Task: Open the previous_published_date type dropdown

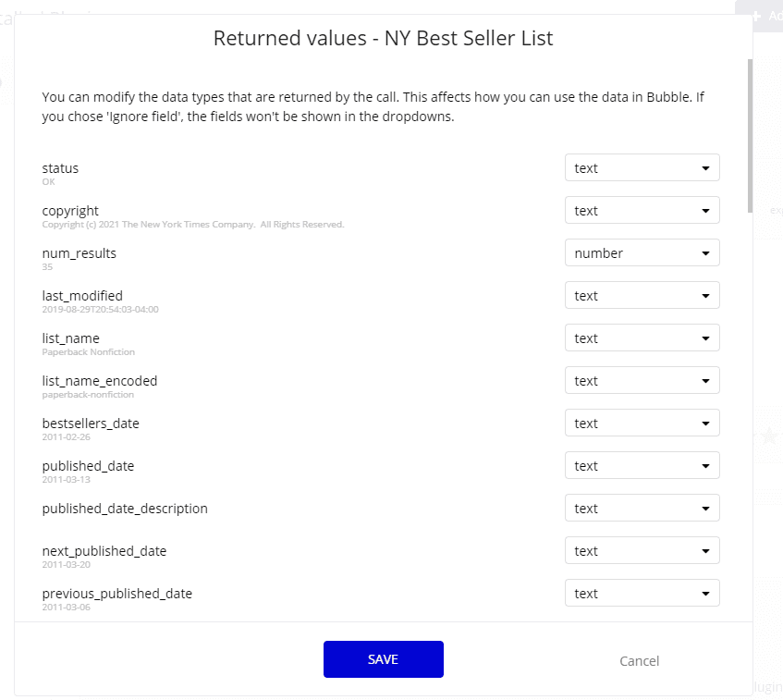Action: click(x=642, y=593)
